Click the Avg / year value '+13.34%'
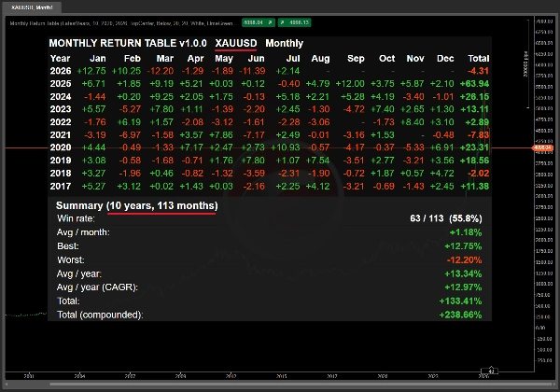This screenshot has width=560, height=392. coord(463,273)
